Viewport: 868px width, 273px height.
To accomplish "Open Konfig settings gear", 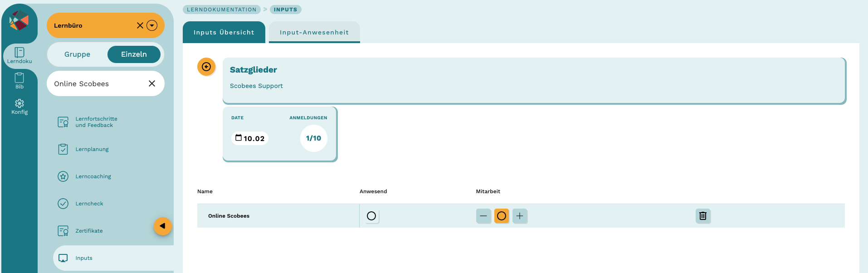I will (x=20, y=107).
